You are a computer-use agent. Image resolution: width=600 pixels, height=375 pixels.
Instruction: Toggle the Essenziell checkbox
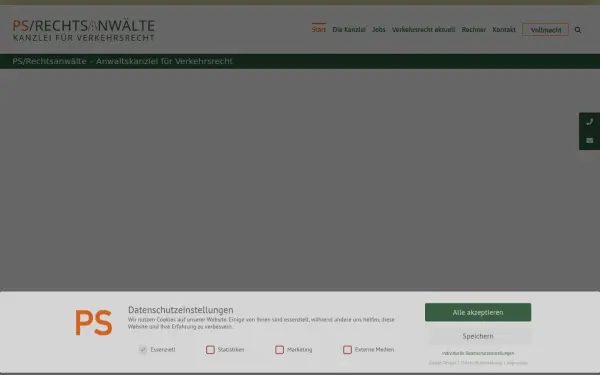coord(143,350)
